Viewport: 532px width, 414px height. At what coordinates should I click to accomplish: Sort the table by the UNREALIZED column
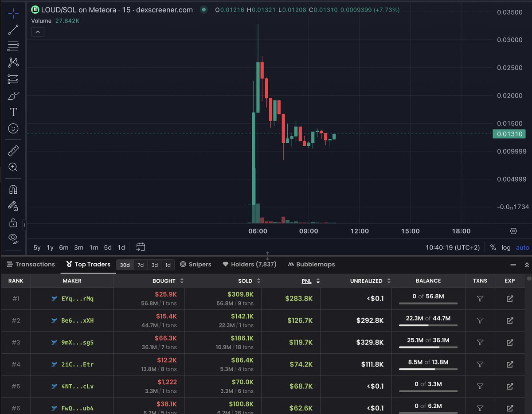371,281
